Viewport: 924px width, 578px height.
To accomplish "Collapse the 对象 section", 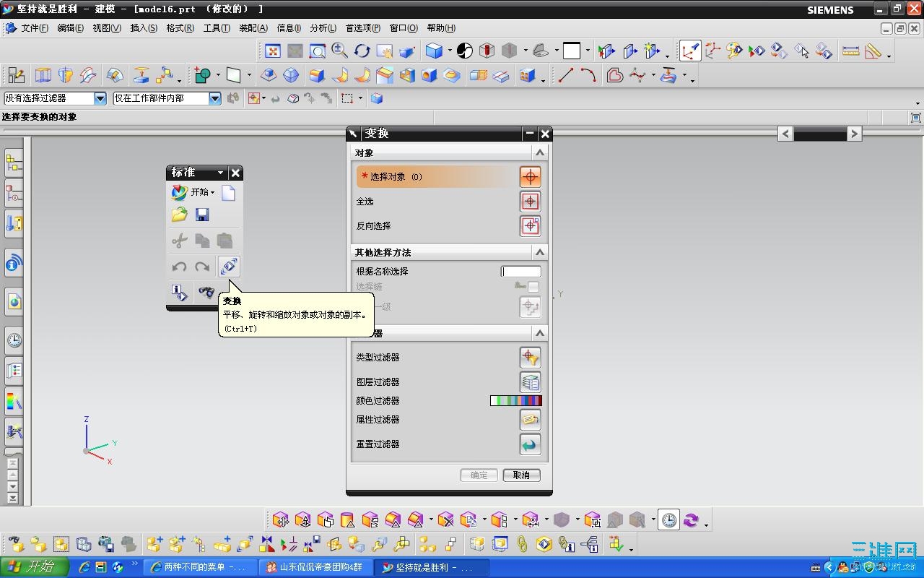I will [539, 153].
